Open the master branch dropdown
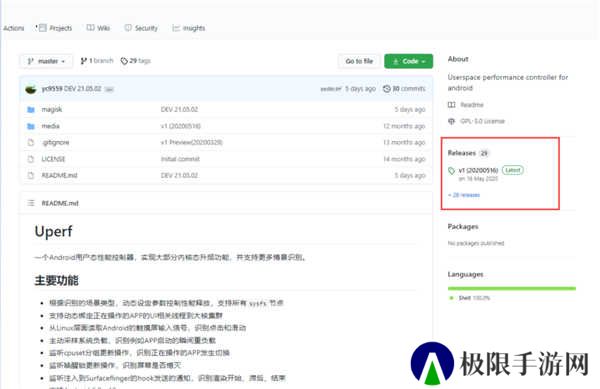Image resolution: width=600 pixels, height=389 pixels. [46, 61]
